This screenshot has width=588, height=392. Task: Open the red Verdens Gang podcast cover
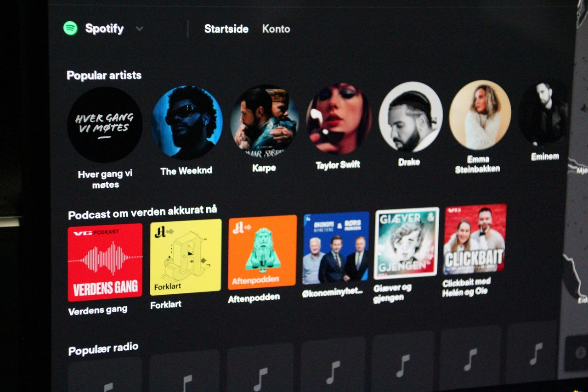point(105,263)
